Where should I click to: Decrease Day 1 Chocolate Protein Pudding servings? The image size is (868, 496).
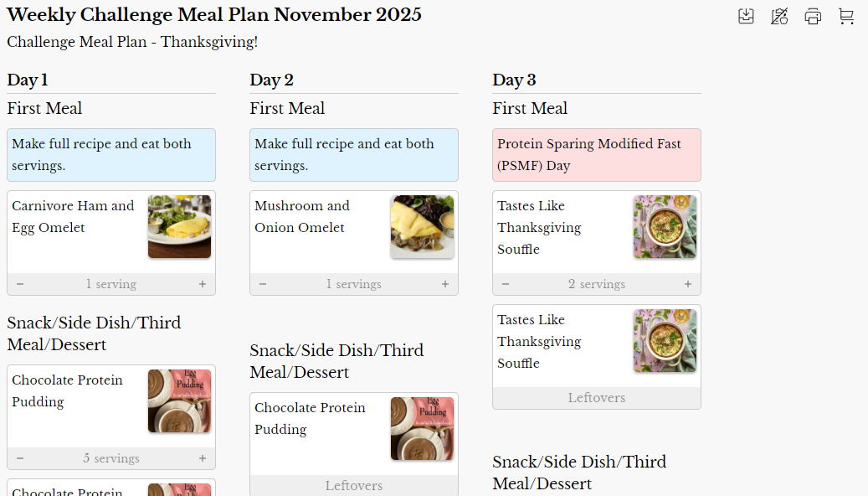[20, 458]
